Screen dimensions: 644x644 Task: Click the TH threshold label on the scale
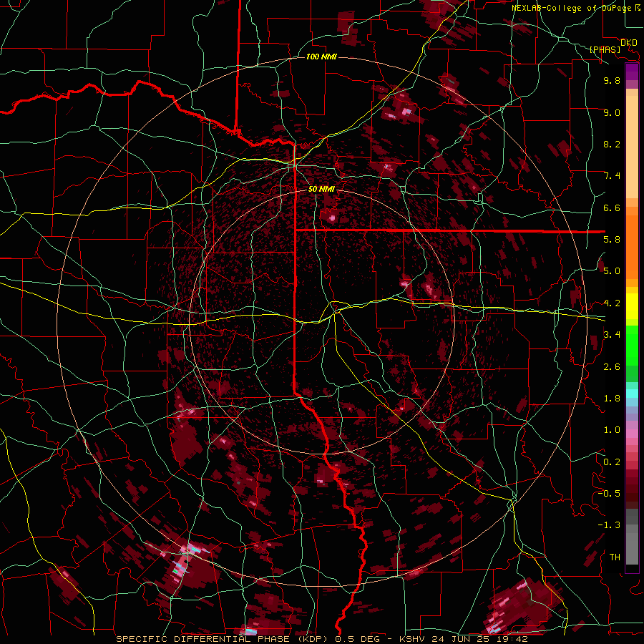click(x=615, y=557)
